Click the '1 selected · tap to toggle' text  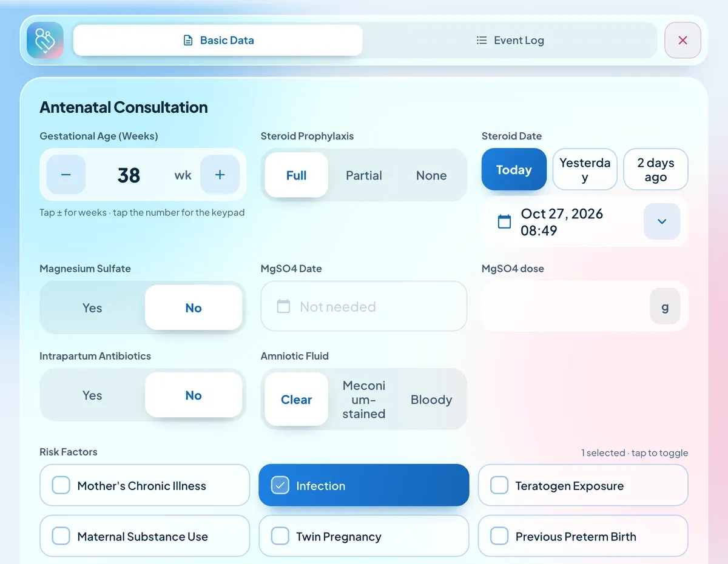click(635, 453)
